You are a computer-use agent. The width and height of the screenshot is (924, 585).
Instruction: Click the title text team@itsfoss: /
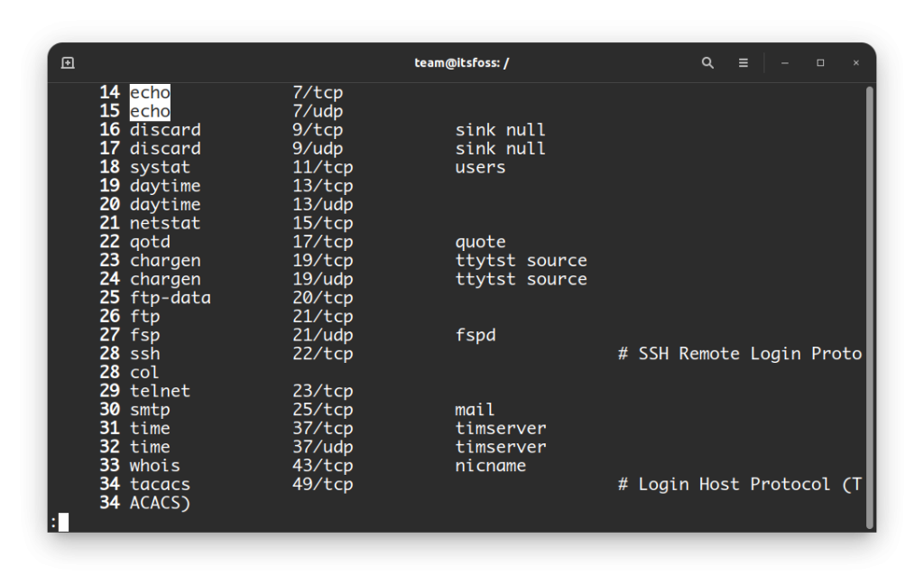tap(461, 62)
